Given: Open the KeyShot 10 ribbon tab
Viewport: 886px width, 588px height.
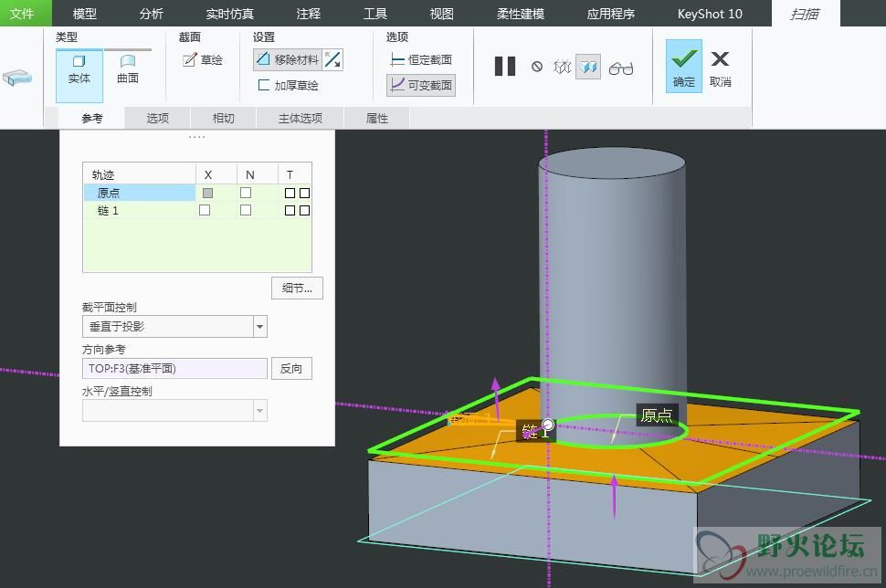Looking at the screenshot, I should (x=710, y=14).
